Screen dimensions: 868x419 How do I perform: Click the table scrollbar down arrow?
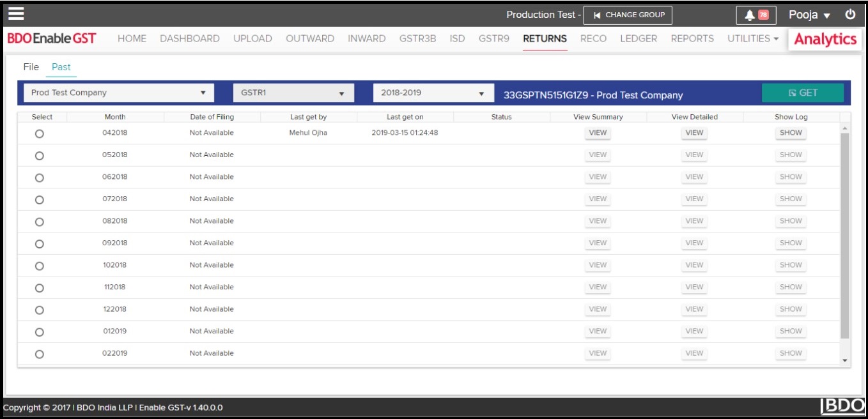pos(845,361)
